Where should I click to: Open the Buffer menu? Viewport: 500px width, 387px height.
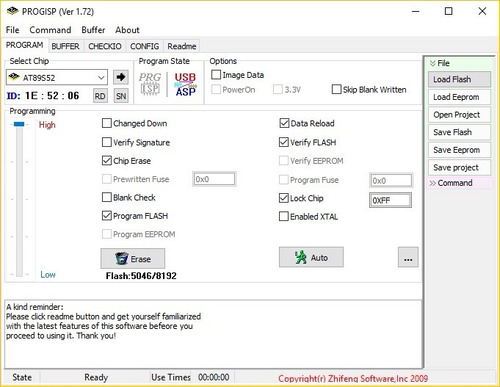93,30
